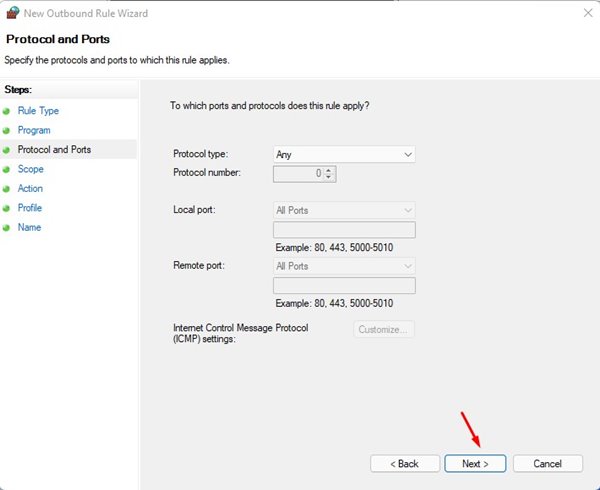Increase protocol number with up arrow
Viewport: 600px width, 490px height.
[329, 170]
